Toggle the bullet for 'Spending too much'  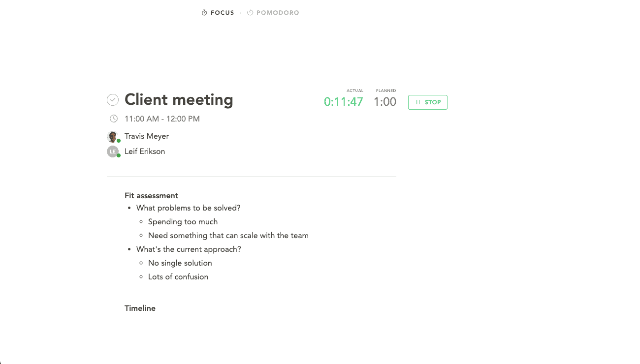[142, 221]
